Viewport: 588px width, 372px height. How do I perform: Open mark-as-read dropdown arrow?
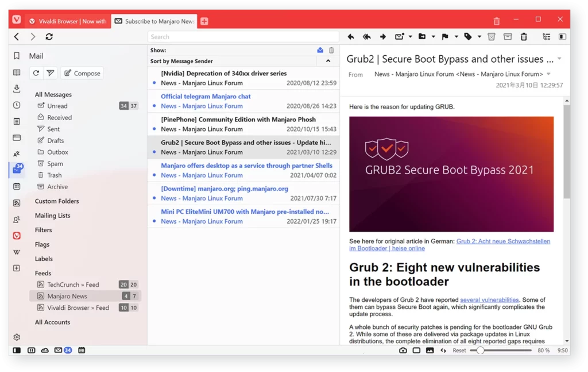coord(410,37)
